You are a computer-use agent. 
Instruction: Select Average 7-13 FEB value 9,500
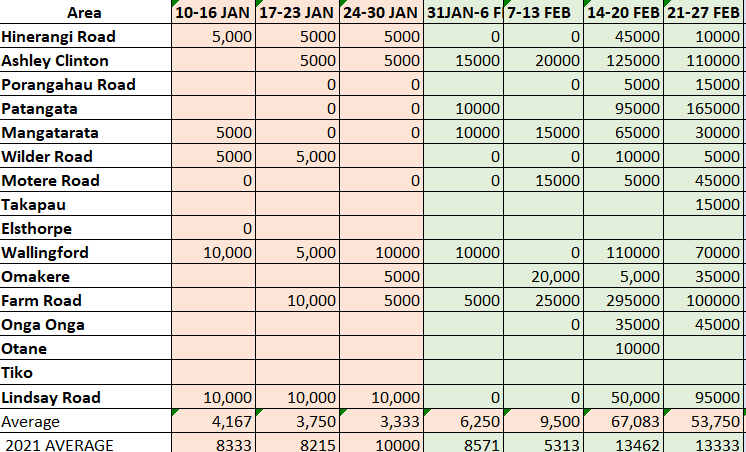pos(543,421)
